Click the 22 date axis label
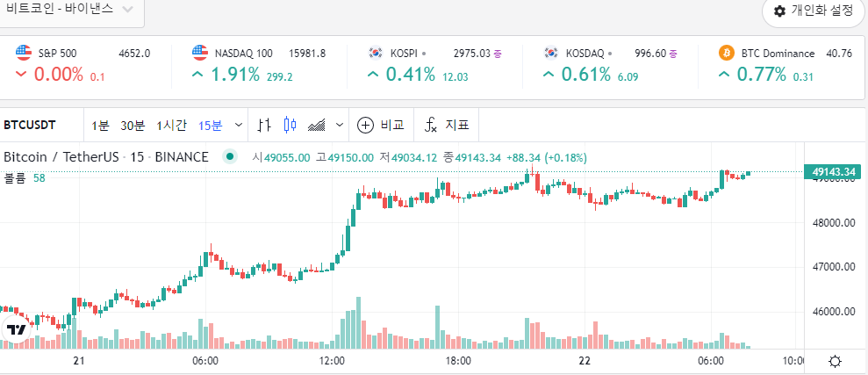The width and height of the screenshot is (868, 375). [585, 361]
